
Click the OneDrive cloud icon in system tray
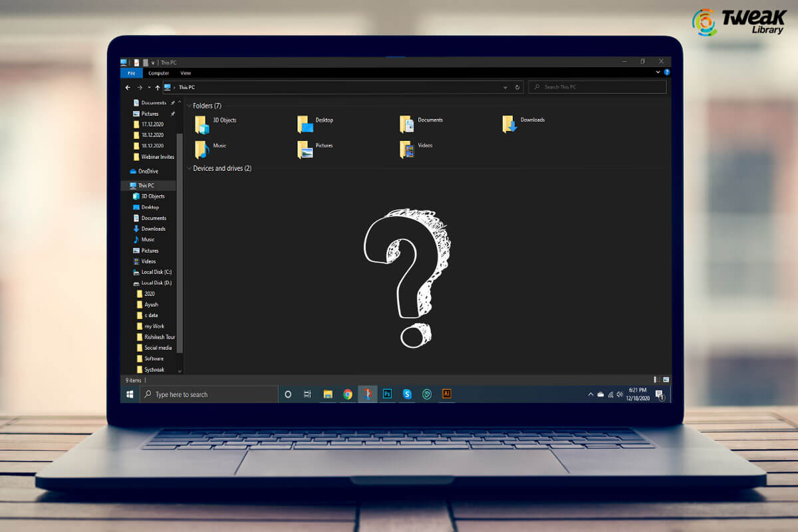[600, 394]
